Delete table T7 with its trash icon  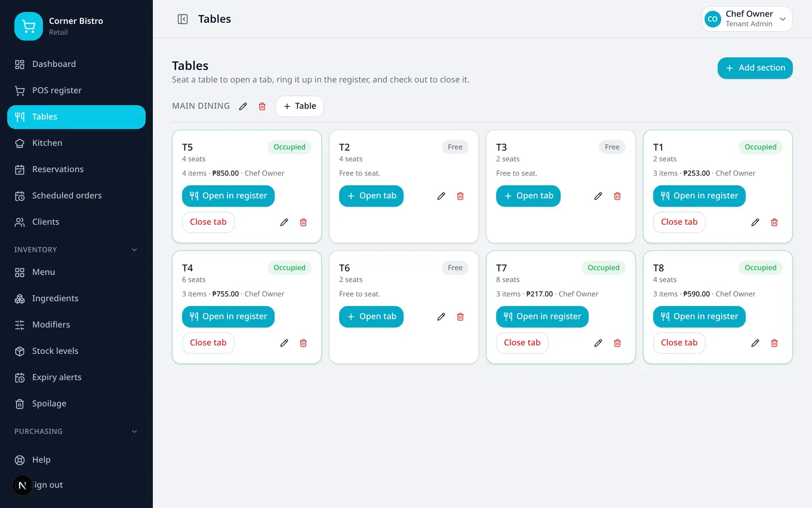click(617, 343)
